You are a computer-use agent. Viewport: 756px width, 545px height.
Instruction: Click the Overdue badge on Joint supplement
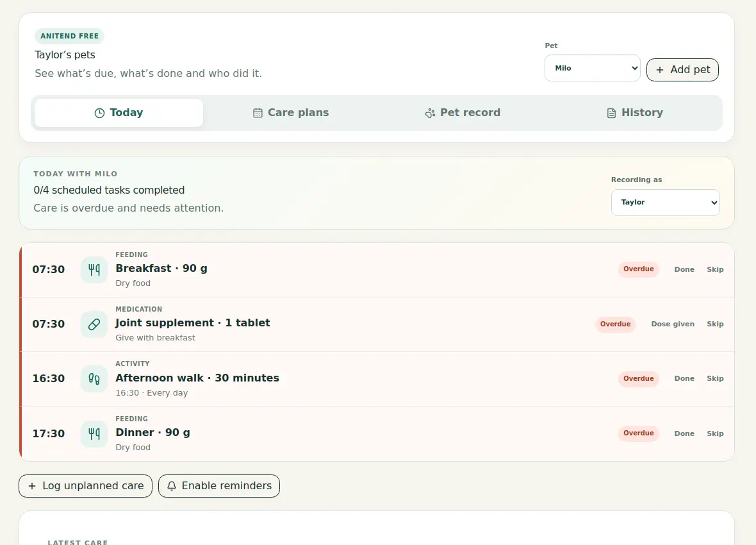tap(615, 324)
